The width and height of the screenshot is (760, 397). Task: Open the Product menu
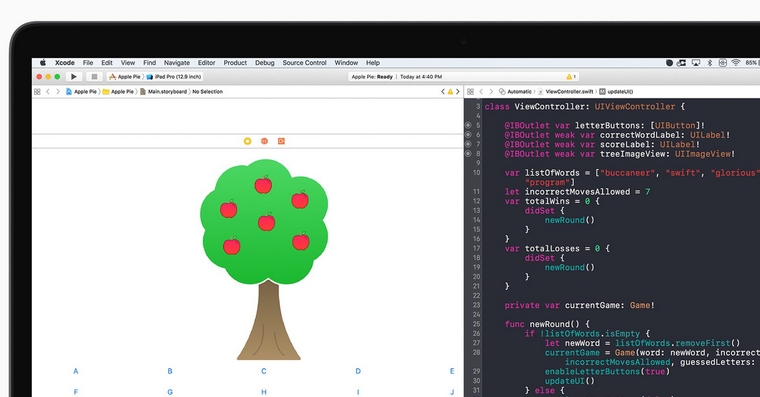tap(235, 63)
